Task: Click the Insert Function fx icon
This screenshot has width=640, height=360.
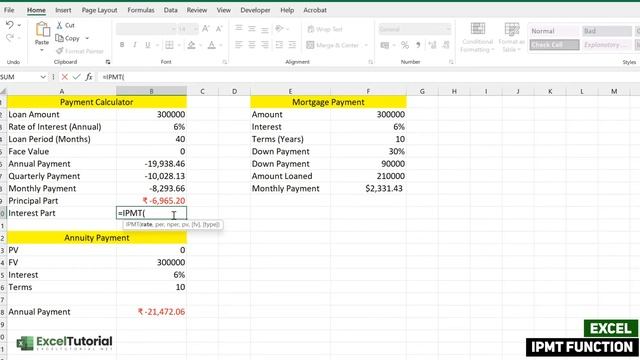Action: click(89, 77)
